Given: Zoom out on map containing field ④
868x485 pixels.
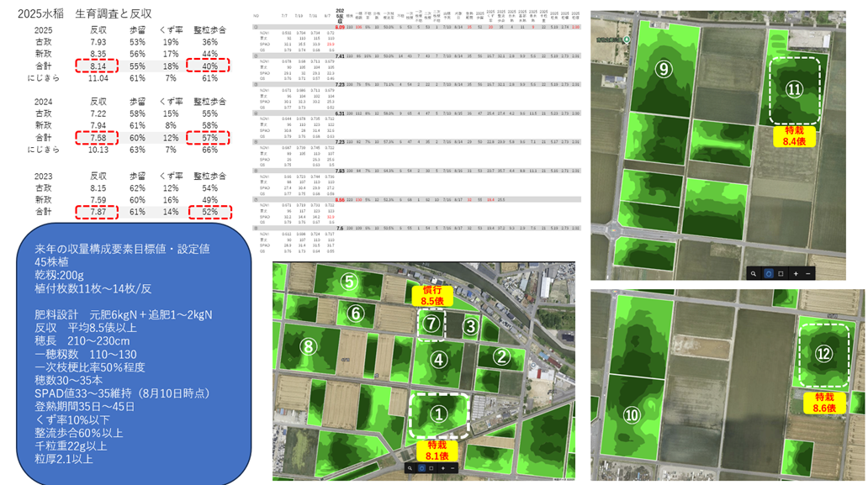Looking at the screenshot, I should click(x=453, y=468).
